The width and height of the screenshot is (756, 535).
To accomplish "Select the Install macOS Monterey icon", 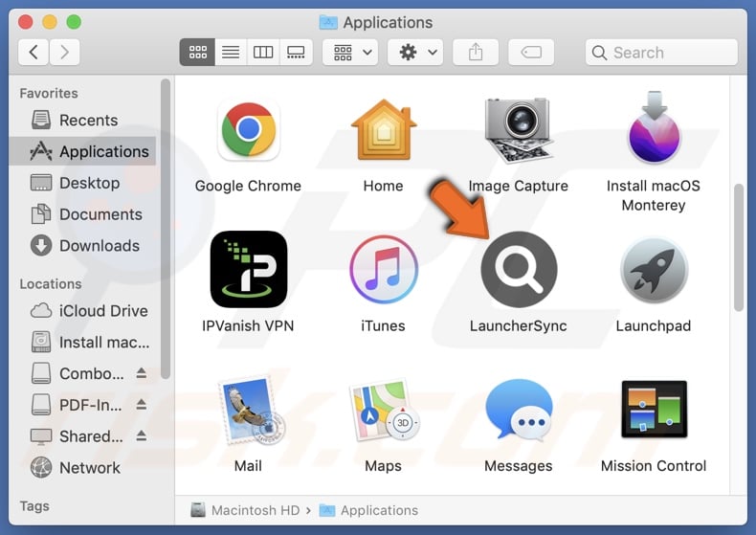I will (654, 127).
